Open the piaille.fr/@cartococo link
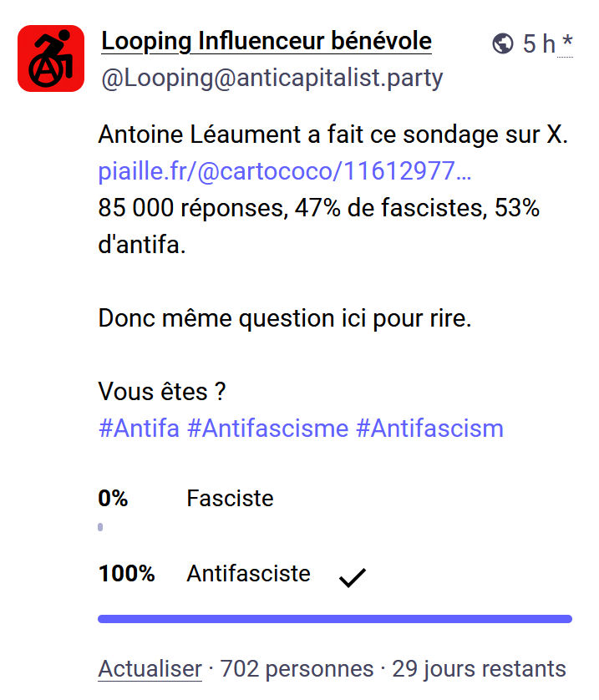The width and height of the screenshot is (599, 700). pyautogui.click(x=285, y=171)
